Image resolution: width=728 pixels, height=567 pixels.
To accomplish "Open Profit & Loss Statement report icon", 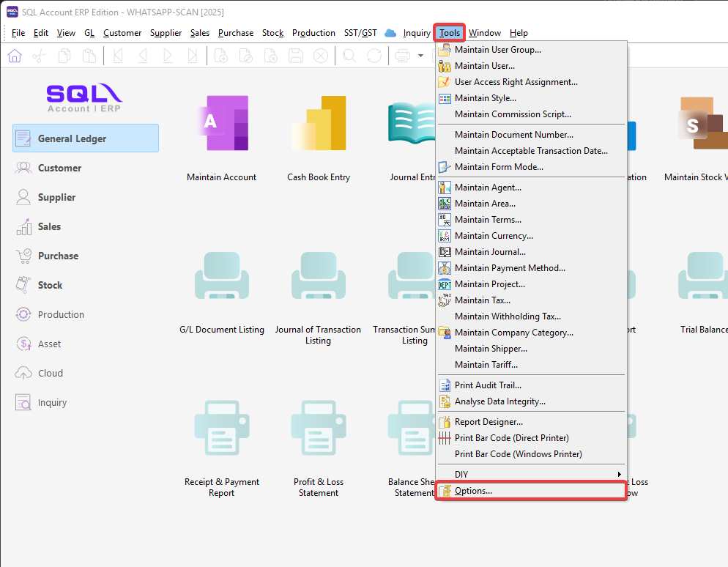I will point(318,431).
